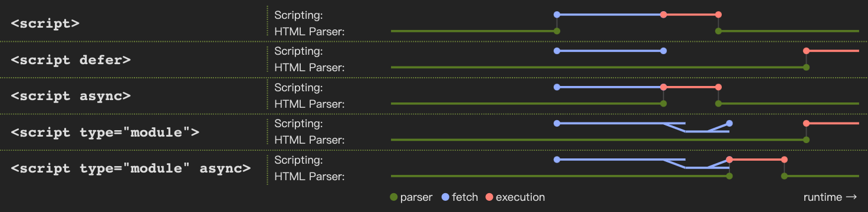This screenshot has height=212, width=868.
Task: Click the blue fetch legend dot
Action: coord(446,197)
